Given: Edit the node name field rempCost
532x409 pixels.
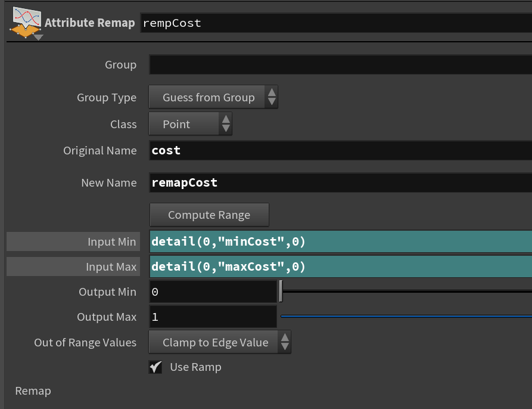Looking at the screenshot, I should click(336, 23).
